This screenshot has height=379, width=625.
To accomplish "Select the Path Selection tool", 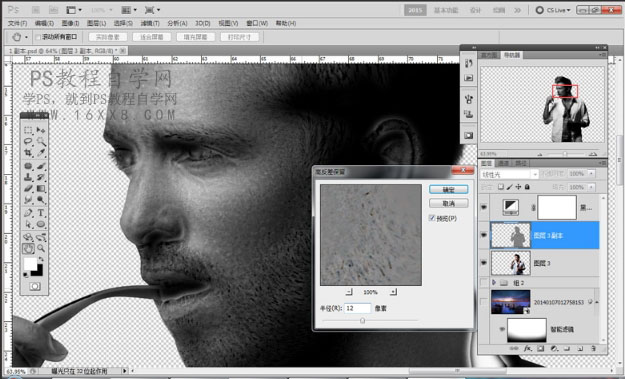I will (28, 224).
